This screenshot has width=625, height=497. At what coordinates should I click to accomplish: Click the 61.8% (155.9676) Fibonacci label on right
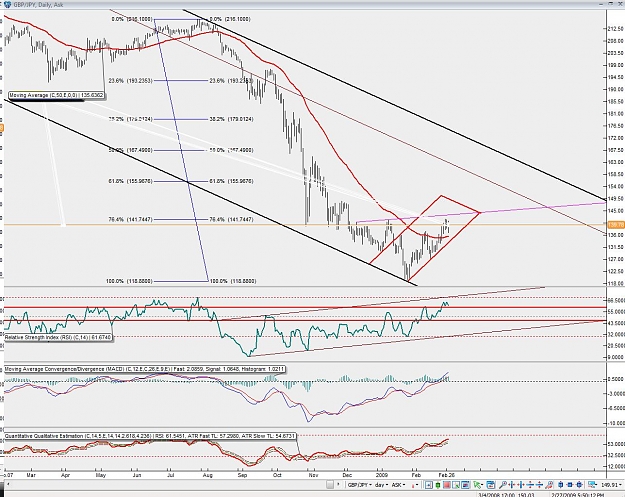click(x=231, y=181)
